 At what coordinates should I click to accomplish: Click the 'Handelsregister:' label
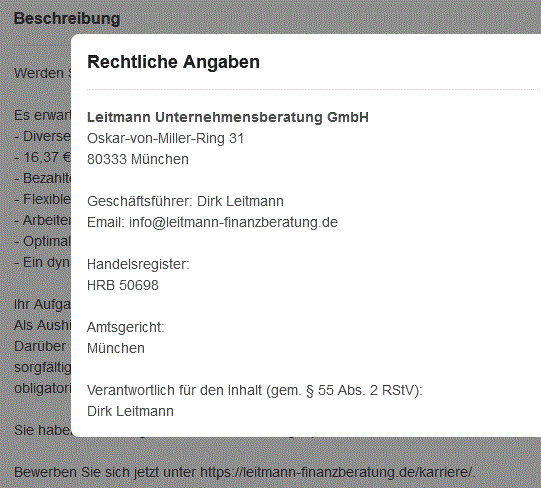click(138, 264)
